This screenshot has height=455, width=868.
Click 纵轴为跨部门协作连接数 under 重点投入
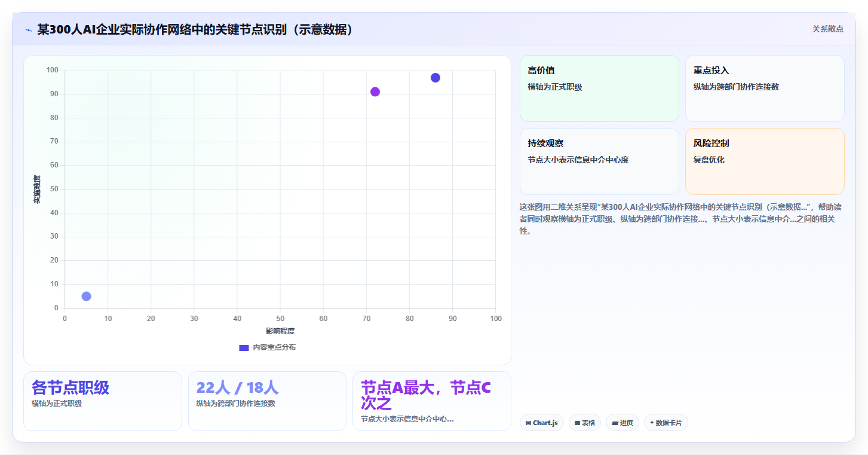(x=736, y=87)
